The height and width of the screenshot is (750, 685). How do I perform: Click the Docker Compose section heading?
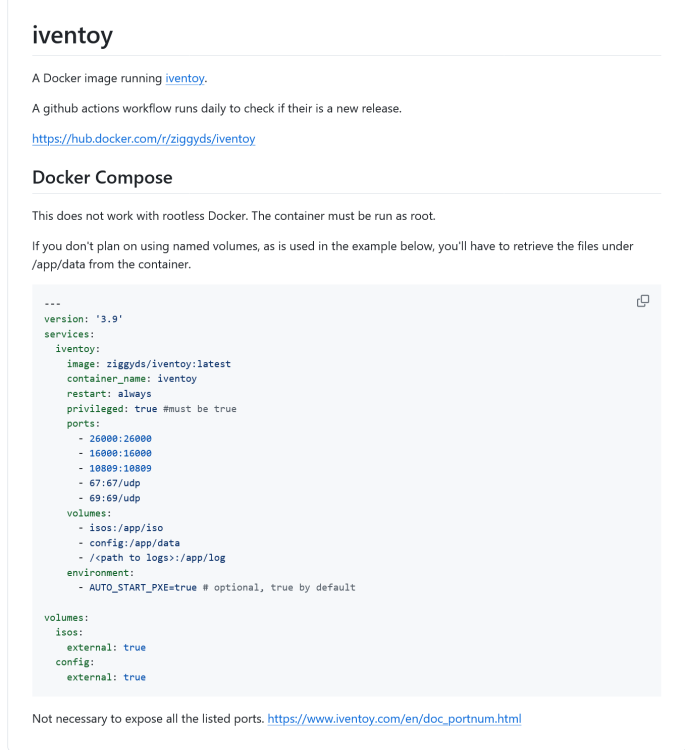pos(102,177)
